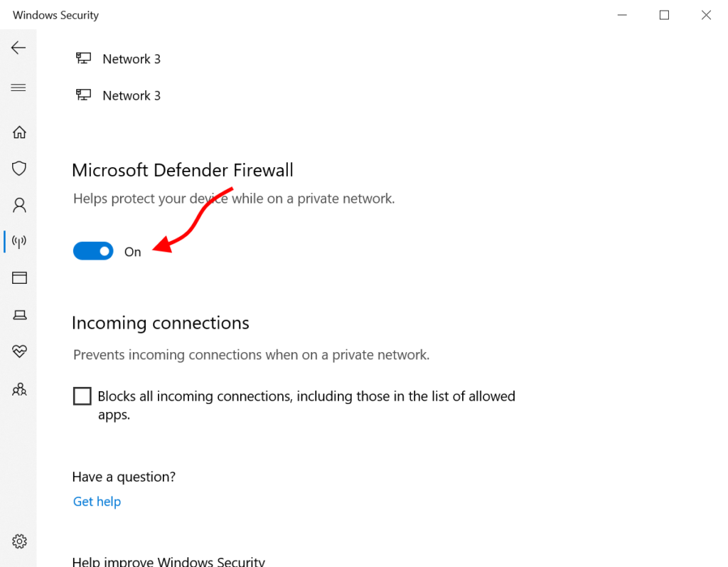Minimize the Windows Security window
Screen dimensions: 728x567
point(622,15)
